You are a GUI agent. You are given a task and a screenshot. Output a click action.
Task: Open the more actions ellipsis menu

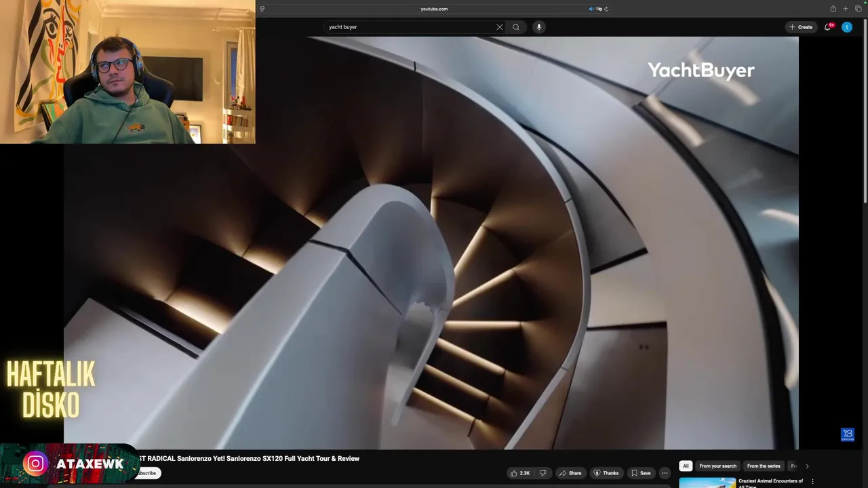coord(665,473)
